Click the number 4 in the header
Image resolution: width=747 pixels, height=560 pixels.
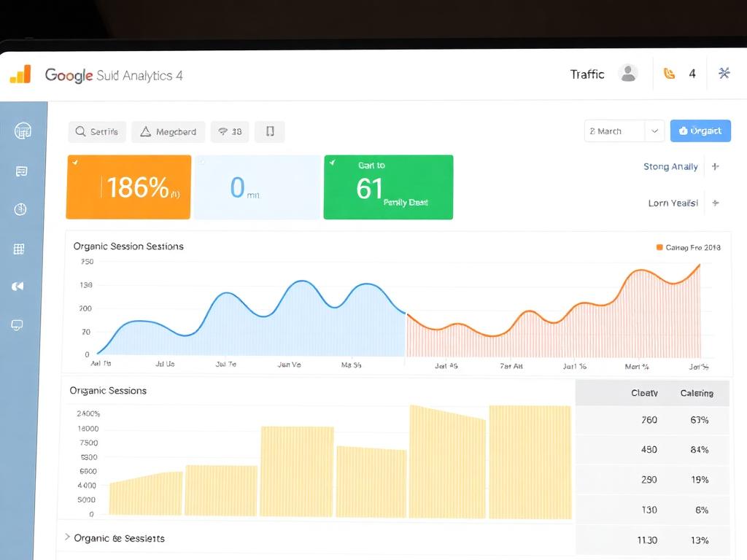tap(692, 74)
